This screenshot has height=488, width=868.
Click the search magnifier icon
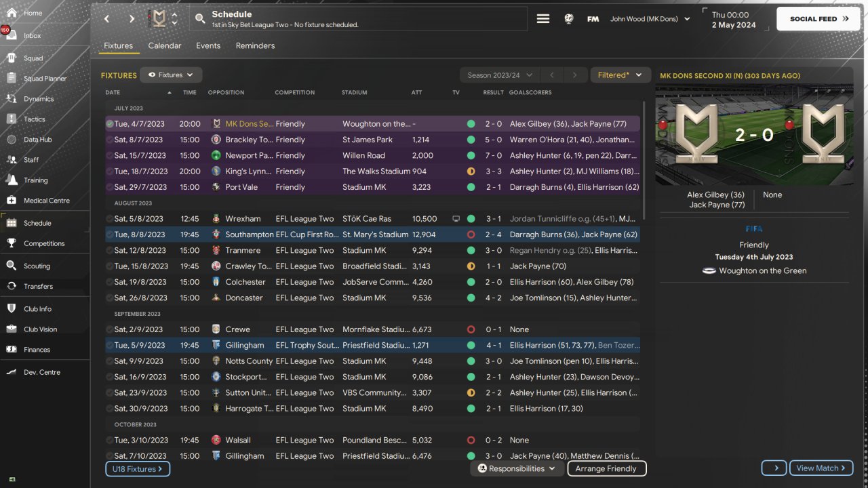point(200,19)
